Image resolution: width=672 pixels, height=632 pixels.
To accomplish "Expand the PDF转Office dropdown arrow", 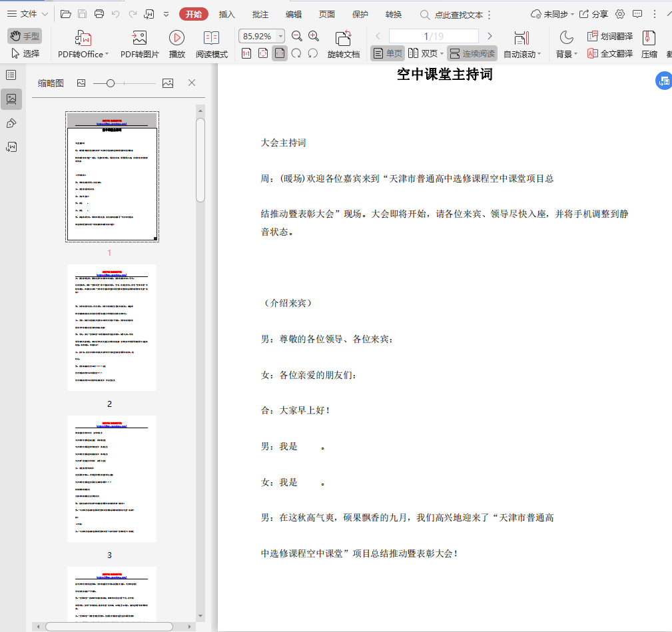I will [107, 54].
